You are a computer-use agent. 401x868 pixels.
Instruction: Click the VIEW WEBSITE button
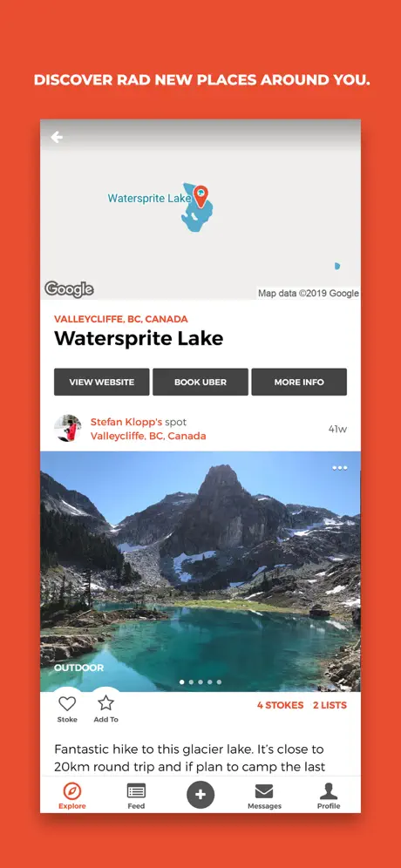coord(101,382)
